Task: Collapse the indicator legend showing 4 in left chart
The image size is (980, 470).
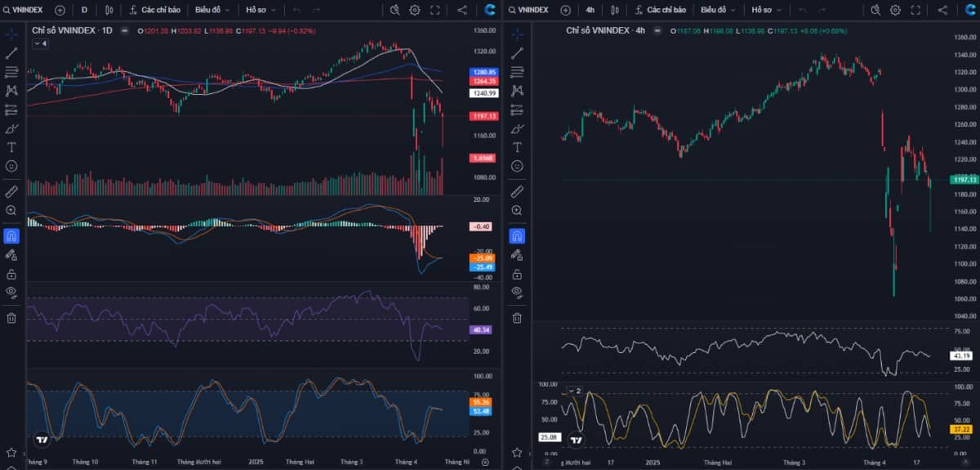Action: 41,43
